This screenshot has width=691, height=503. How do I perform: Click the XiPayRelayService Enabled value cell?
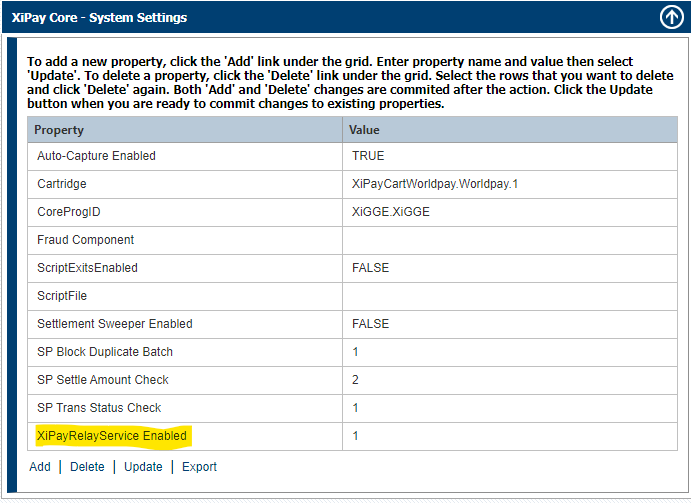coord(510,436)
